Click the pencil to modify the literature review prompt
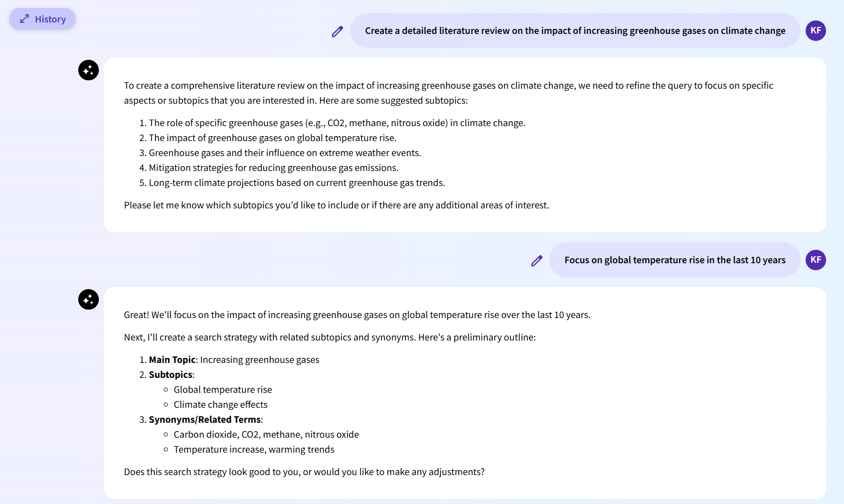844x504 pixels. (x=338, y=30)
